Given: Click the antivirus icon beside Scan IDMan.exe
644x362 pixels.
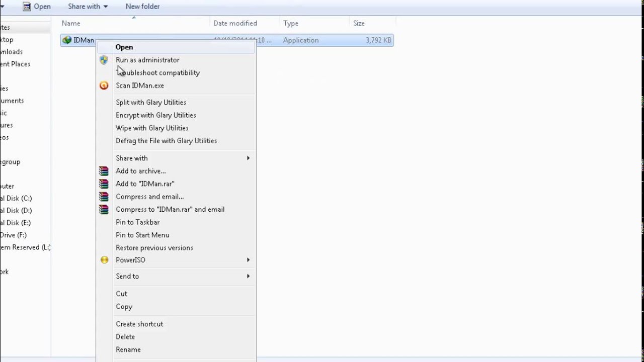Looking at the screenshot, I should pos(104,85).
